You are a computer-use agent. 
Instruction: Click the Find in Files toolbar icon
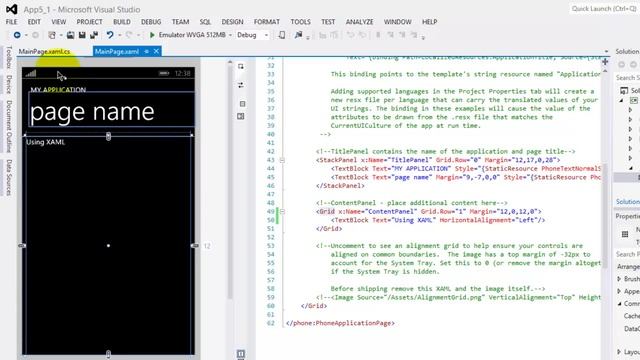coord(299,35)
